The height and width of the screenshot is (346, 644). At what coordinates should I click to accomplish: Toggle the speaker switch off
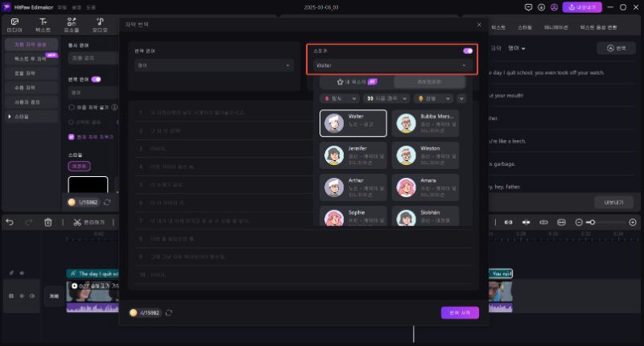pos(467,51)
